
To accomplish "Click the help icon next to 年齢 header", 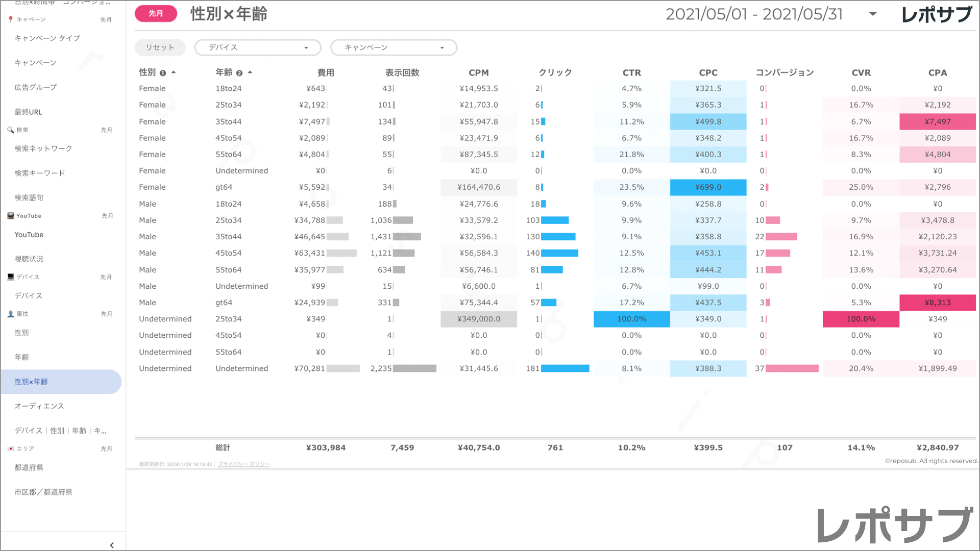I will point(240,72).
